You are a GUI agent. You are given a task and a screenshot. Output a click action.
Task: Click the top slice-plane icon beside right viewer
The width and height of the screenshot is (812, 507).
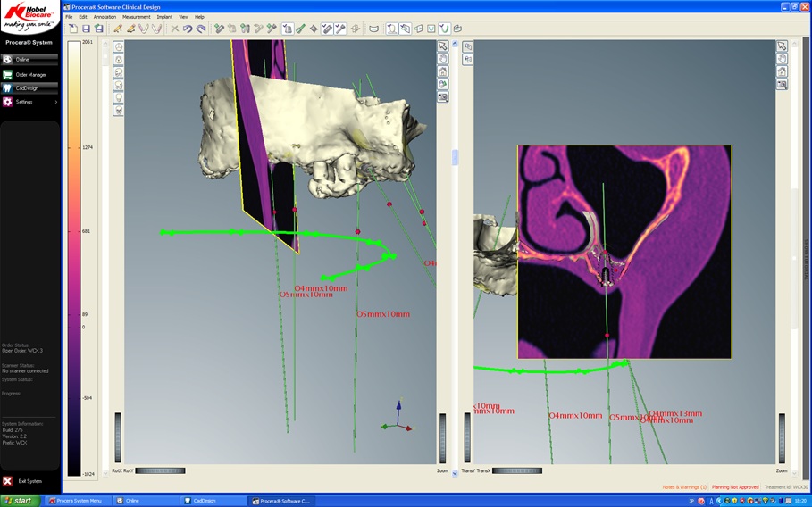[x=467, y=47]
